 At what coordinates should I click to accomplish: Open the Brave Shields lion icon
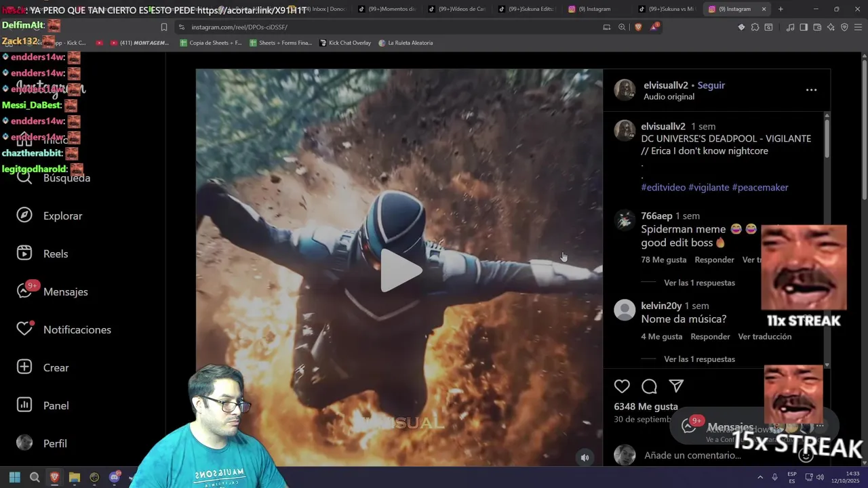(637, 27)
